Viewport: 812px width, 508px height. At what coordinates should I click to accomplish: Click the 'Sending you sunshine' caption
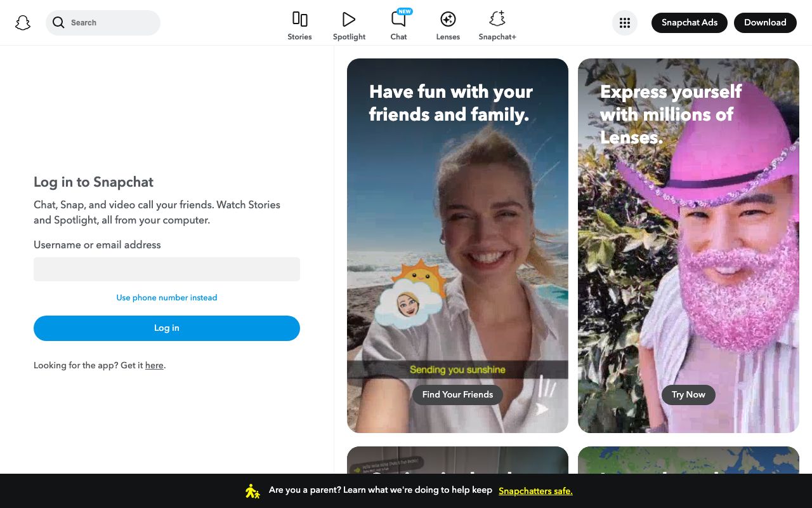pyautogui.click(x=457, y=370)
